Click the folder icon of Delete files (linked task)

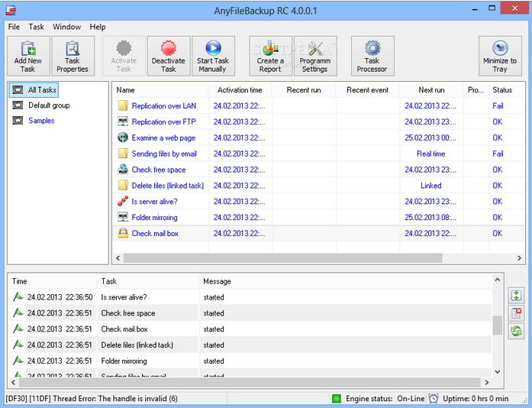pos(123,186)
